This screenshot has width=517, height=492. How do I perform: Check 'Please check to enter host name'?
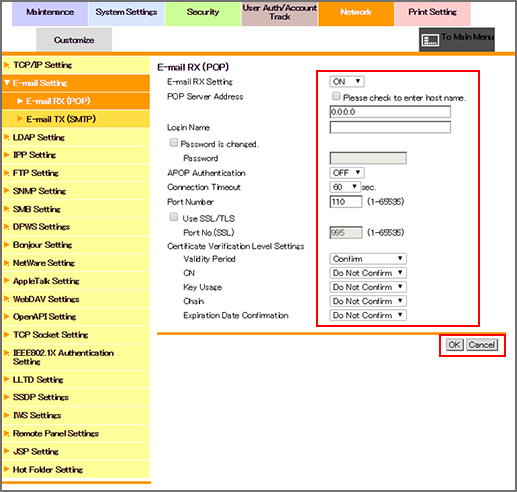pyautogui.click(x=336, y=97)
